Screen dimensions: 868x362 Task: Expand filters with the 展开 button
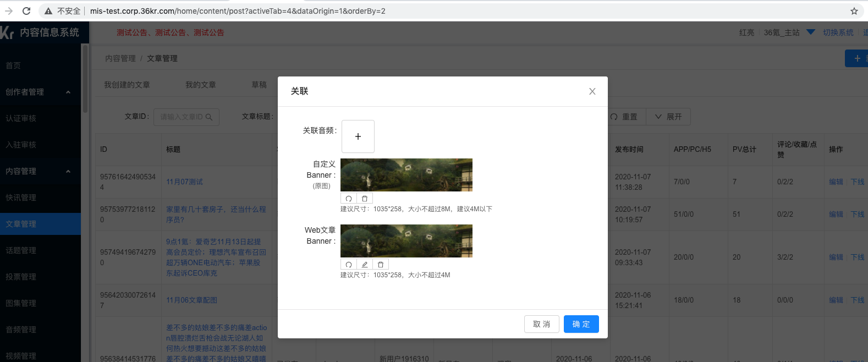668,117
